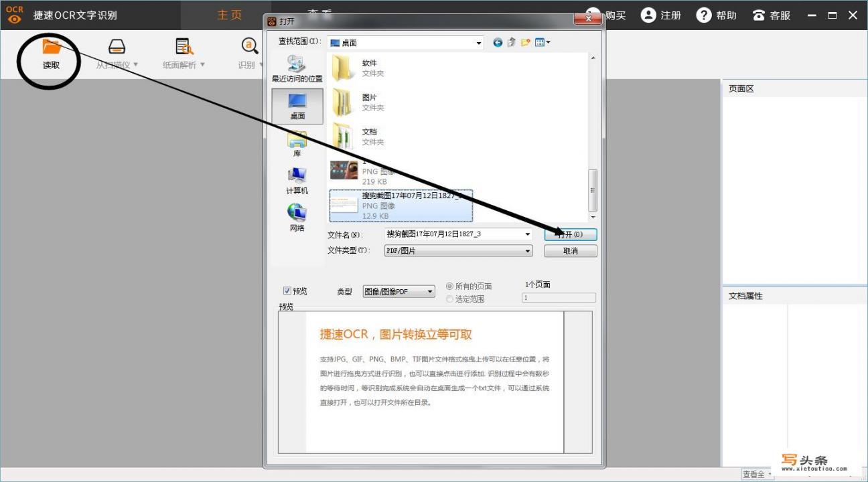Click 购买 in the title bar

click(615, 15)
